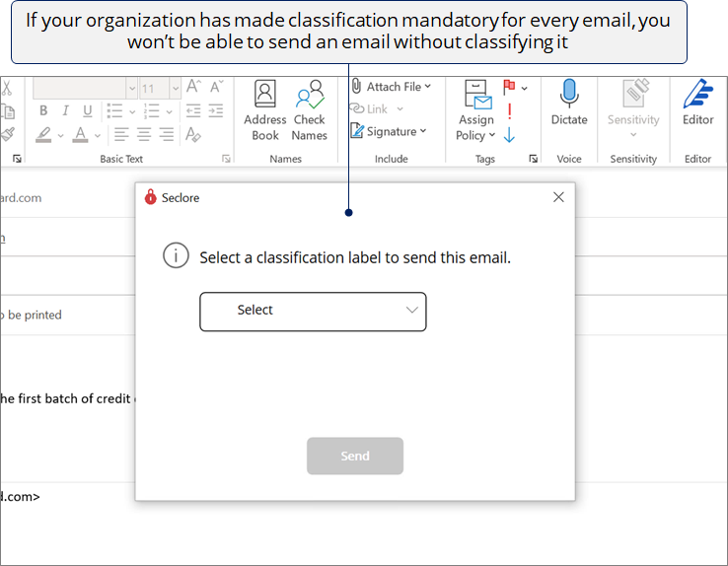Click the Check Names icon
This screenshot has height=566, width=728.
[310, 109]
